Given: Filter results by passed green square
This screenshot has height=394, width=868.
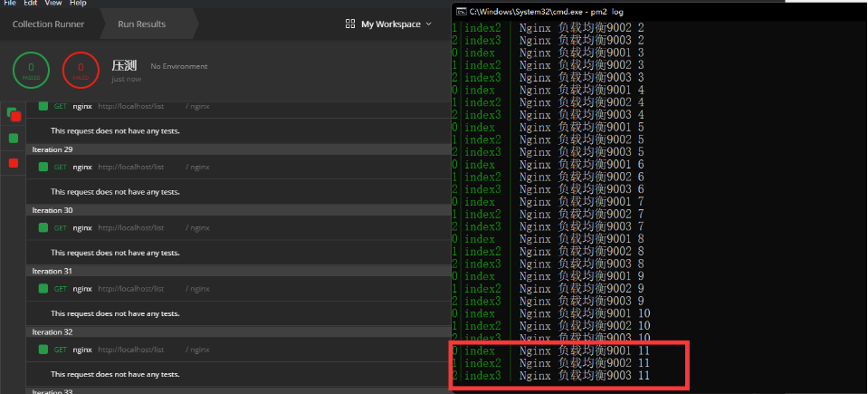Looking at the screenshot, I should [x=13, y=138].
